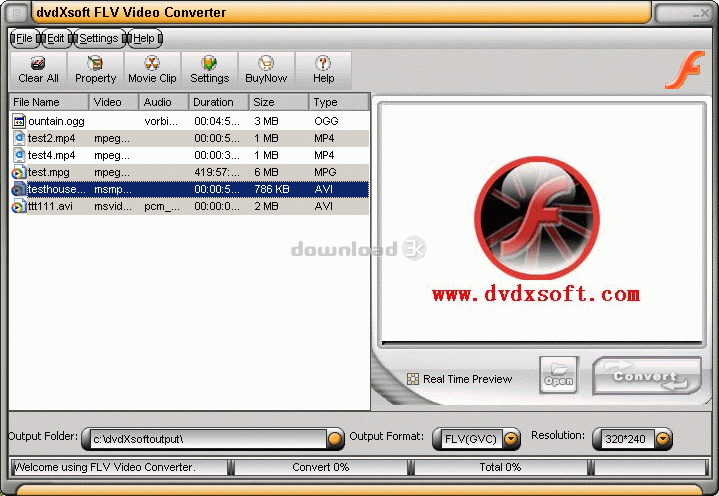Click the Total 0% progress bar
Viewport: 719px width, 496px height.
click(x=500, y=467)
